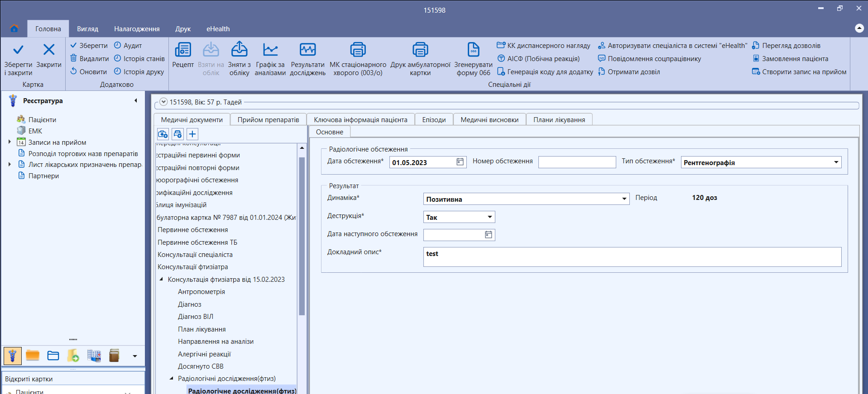The height and width of the screenshot is (394, 868).
Task: Open КК диспансерного нагляду
Action: coord(543,45)
